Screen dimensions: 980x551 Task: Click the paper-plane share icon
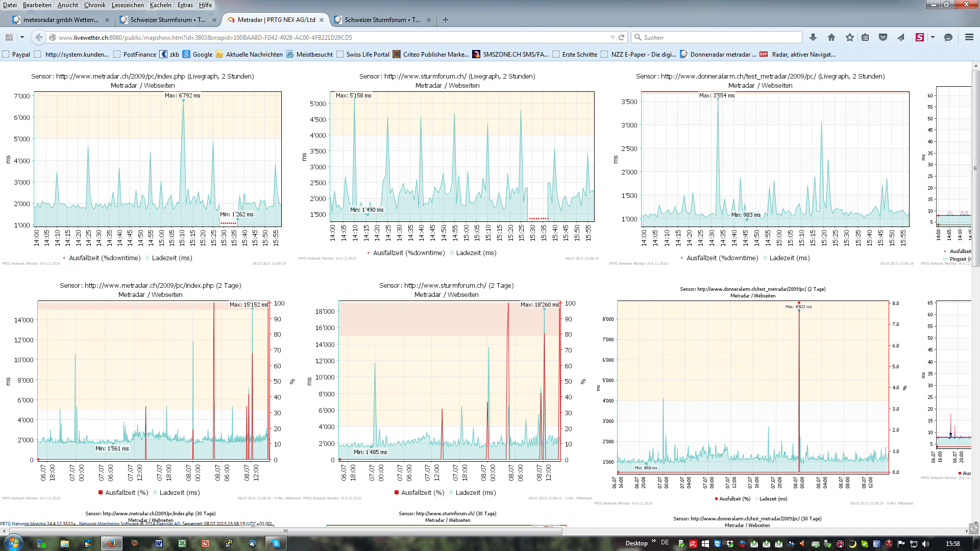[x=901, y=37]
